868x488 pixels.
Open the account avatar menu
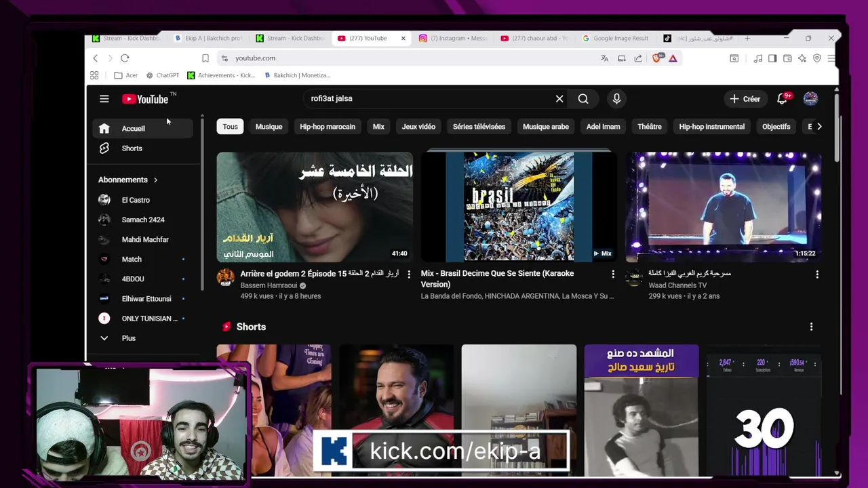[x=810, y=99]
